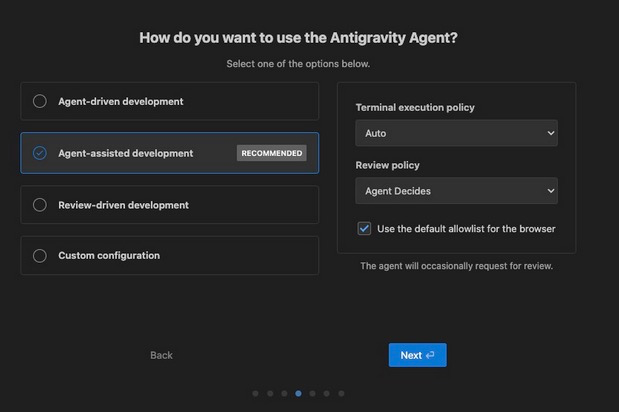Jump to last step pagination dot
Viewport: 619px width, 412px height.
pyautogui.click(x=341, y=393)
